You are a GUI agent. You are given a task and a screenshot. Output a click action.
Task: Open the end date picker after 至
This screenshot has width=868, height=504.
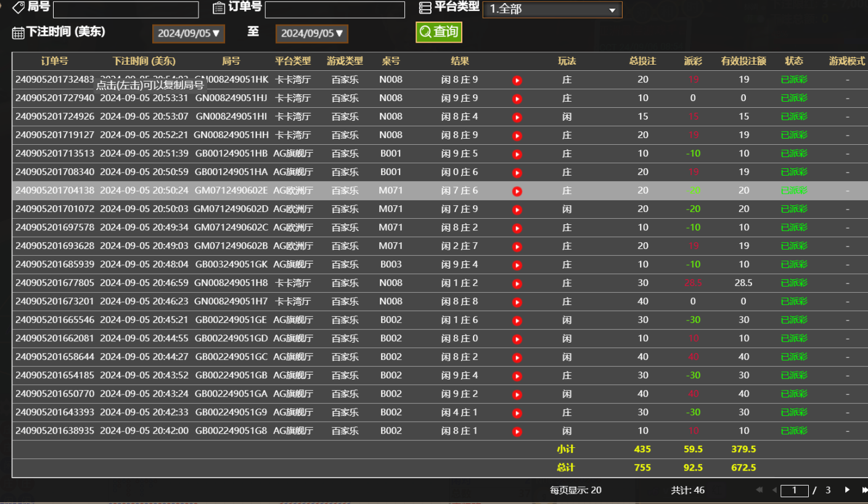pyautogui.click(x=312, y=33)
